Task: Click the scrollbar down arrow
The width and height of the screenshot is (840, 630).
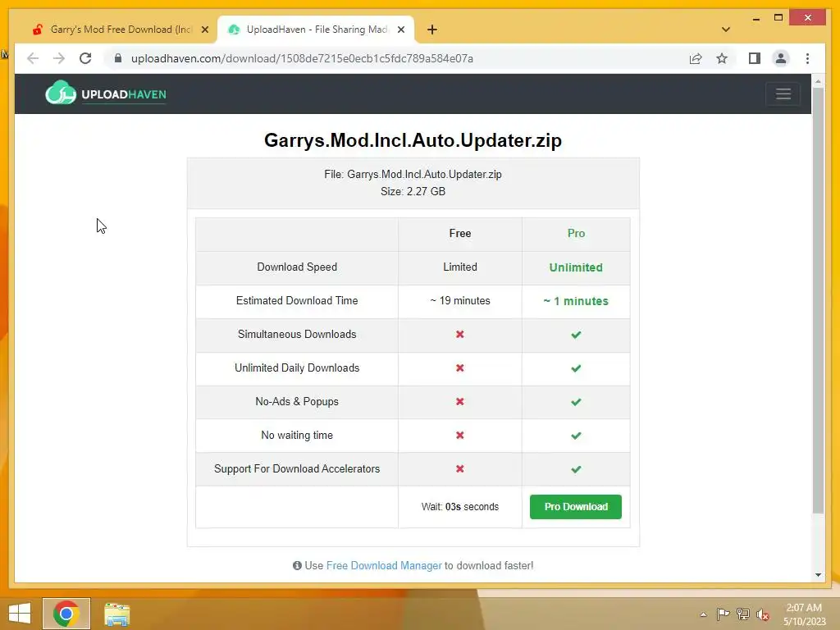Action: (x=818, y=575)
